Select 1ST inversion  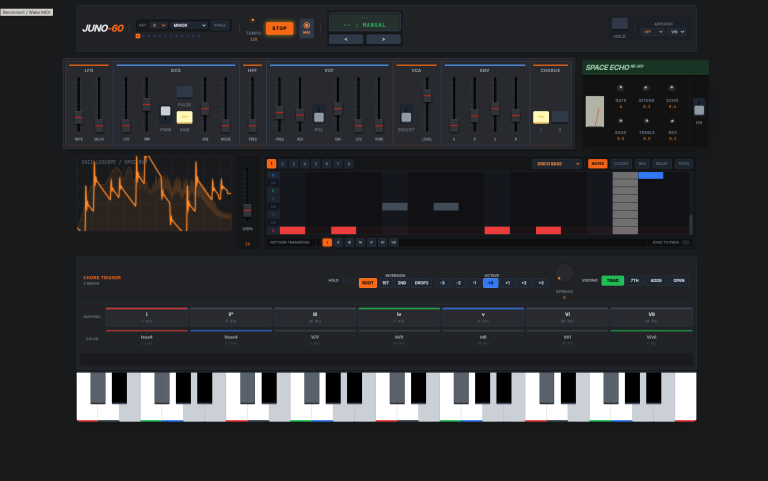pyautogui.click(x=385, y=283)
